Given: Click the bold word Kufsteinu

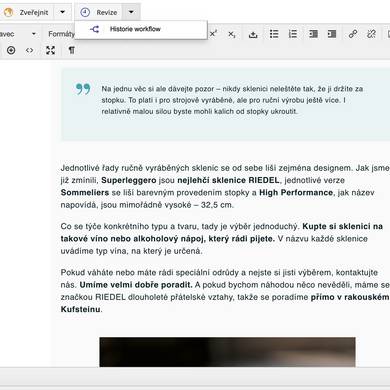Looking at the screenshot, I should click(80, 309).
